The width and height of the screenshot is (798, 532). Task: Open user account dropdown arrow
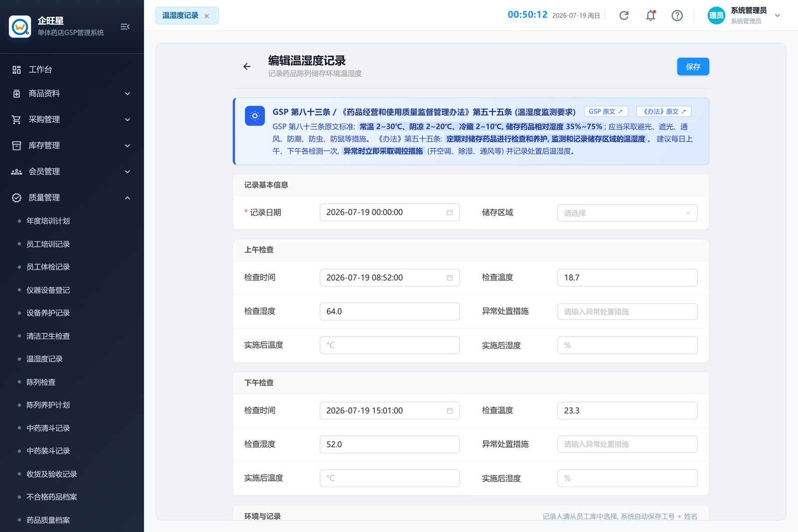[777, 15]
